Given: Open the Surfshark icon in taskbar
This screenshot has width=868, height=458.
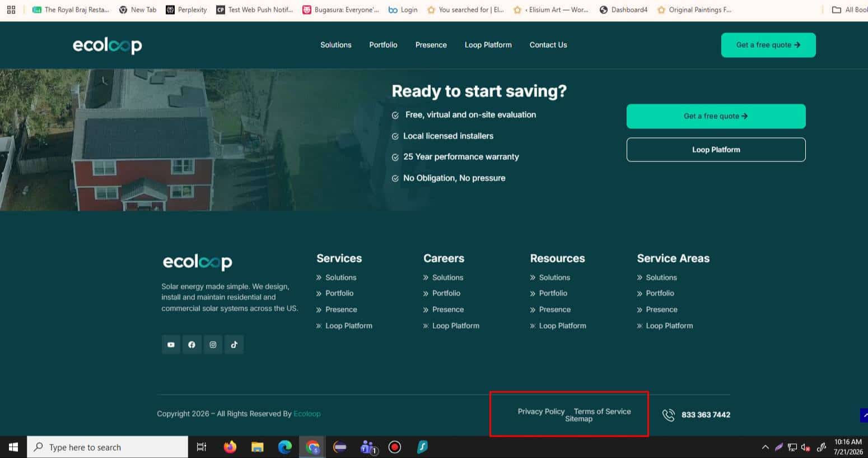Looking at the screenshot, I should tap(422, 447).
